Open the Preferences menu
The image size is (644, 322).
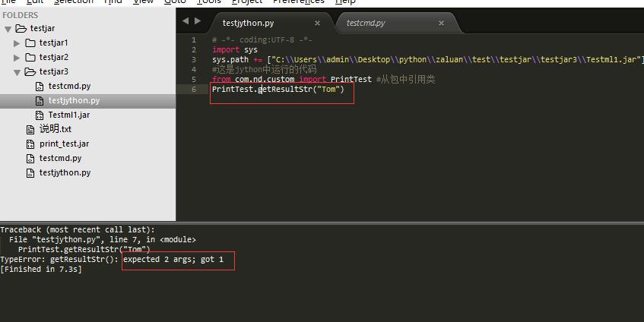pyautogui.click(x=299, y=2)
